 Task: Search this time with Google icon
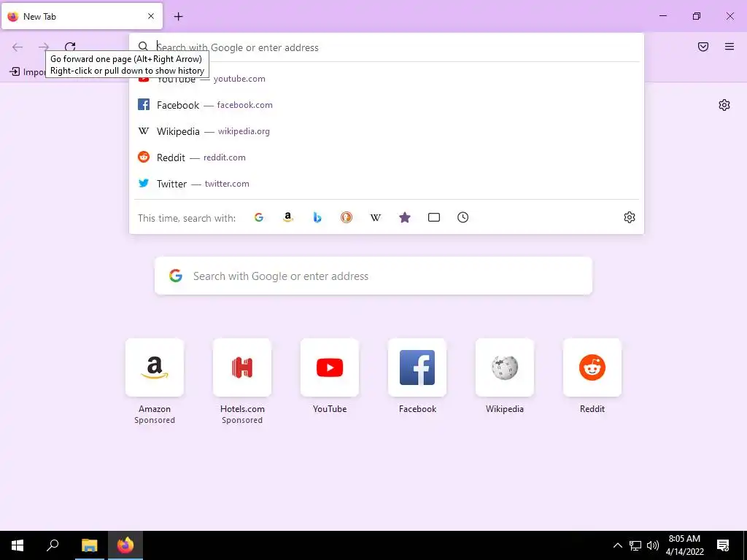(x=259, y=217)
